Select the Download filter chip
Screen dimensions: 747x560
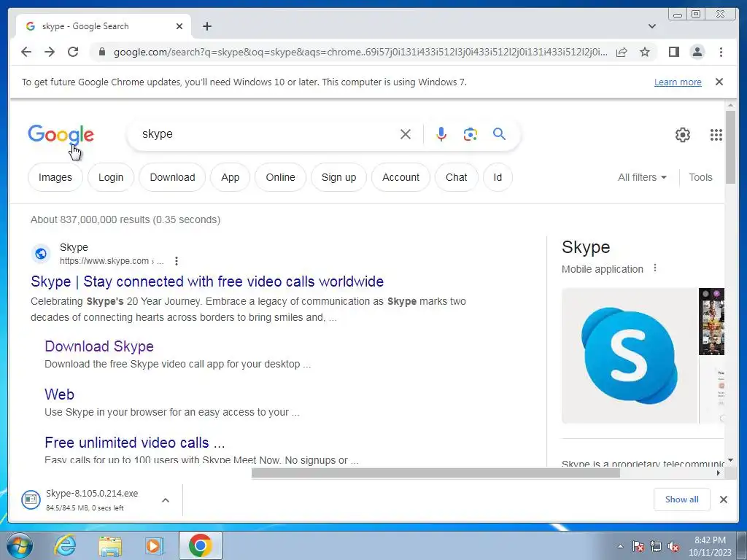click(x=172, y=177)
